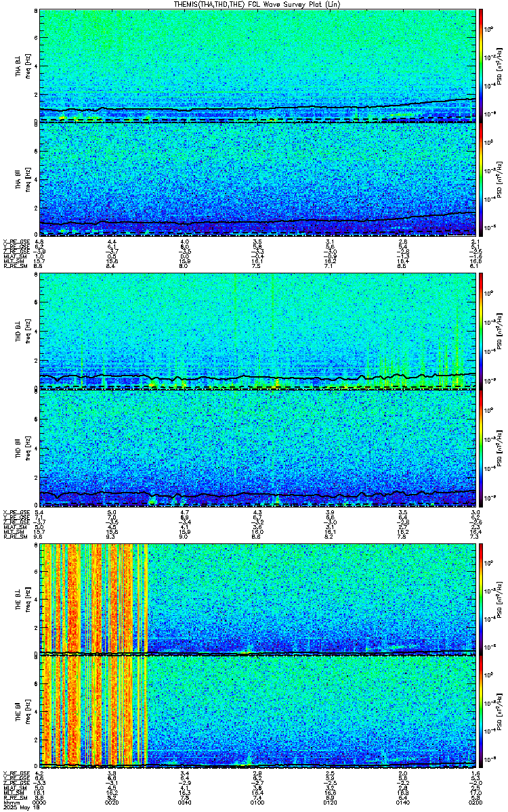Click the X_RE_GSE label under the THA panels
The image size is (508, 812).
14,241
